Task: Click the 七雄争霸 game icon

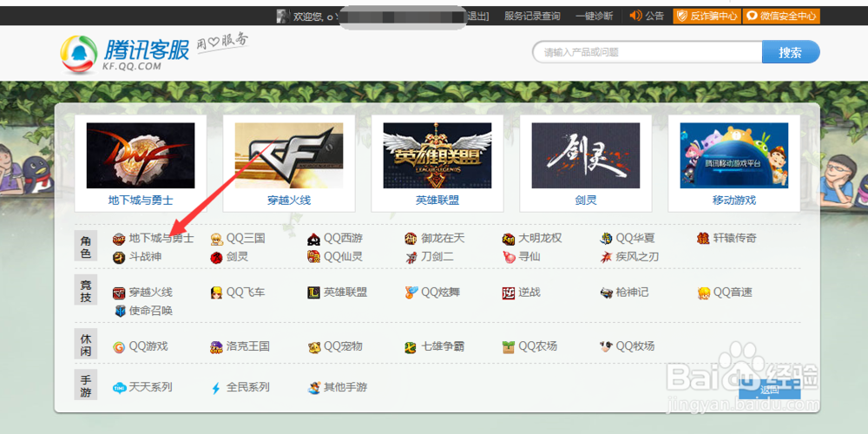Action: click(411, 347)
